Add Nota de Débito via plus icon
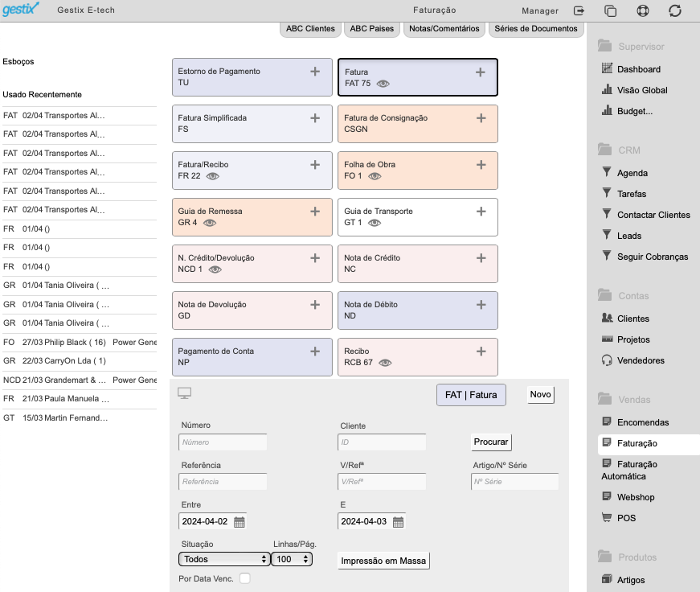700x592 pixels. coord(481,305)
